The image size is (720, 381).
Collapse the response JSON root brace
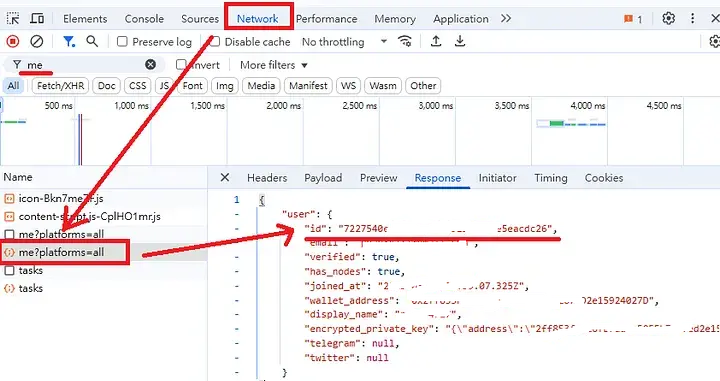(x=262, y=200)
